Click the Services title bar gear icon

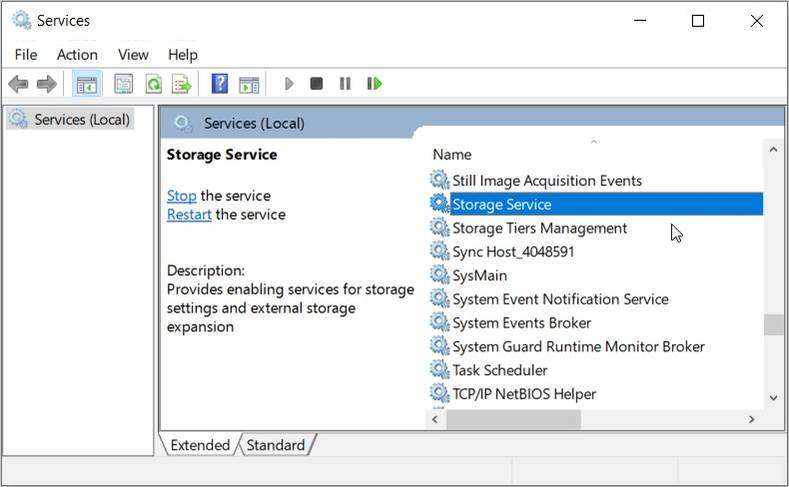coord(22,20)
